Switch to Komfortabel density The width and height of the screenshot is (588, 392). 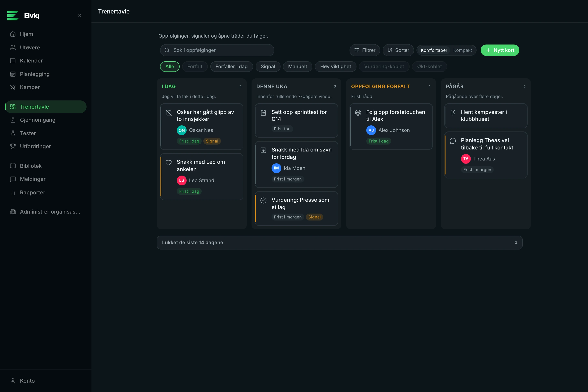(x=433, y=50)
